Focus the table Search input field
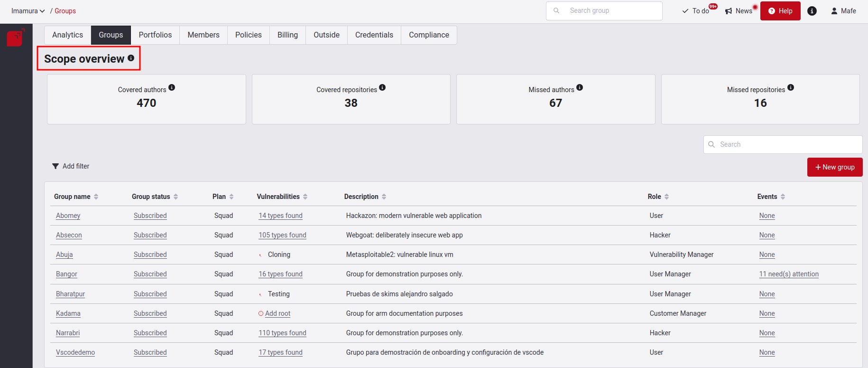Screen dimensions: 868x368 point(783,144)
